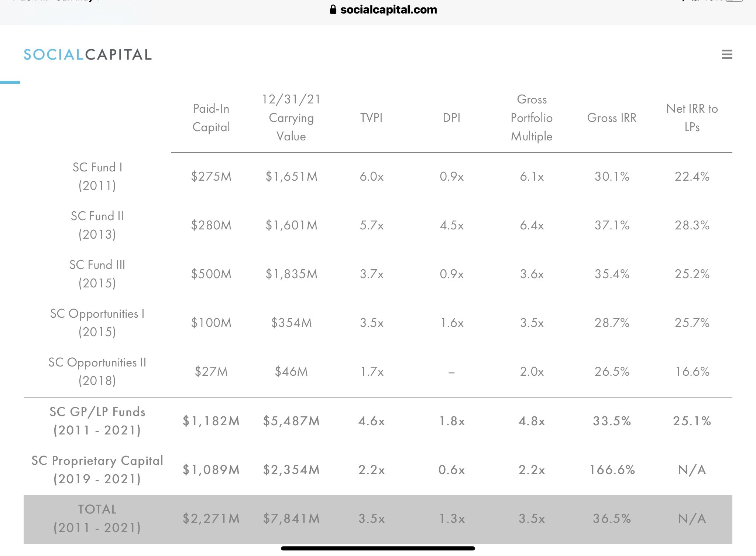Click the Paid-In Capital column header
This screenshot has height=556, width=756.
click(x=211, y=118)
